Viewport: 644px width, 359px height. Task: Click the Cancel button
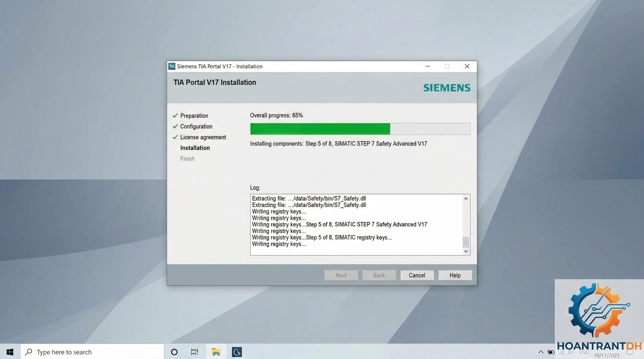tap(417, 275)
